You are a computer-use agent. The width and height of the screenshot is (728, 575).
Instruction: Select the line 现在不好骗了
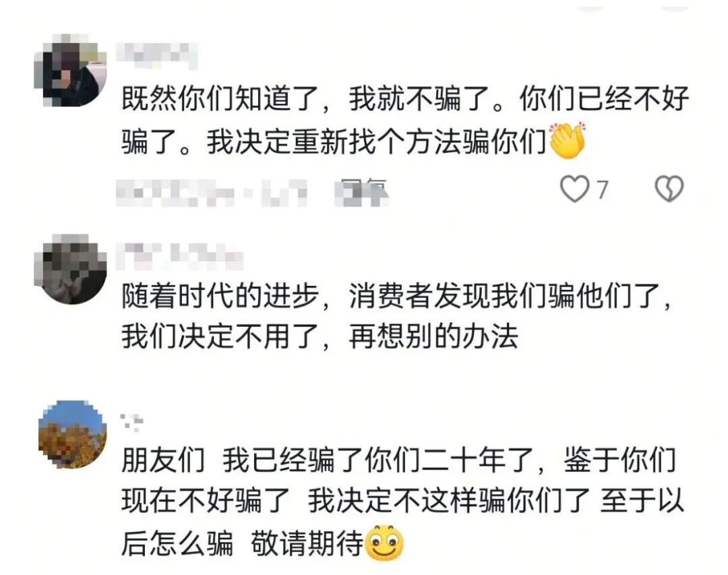[206, 502]
